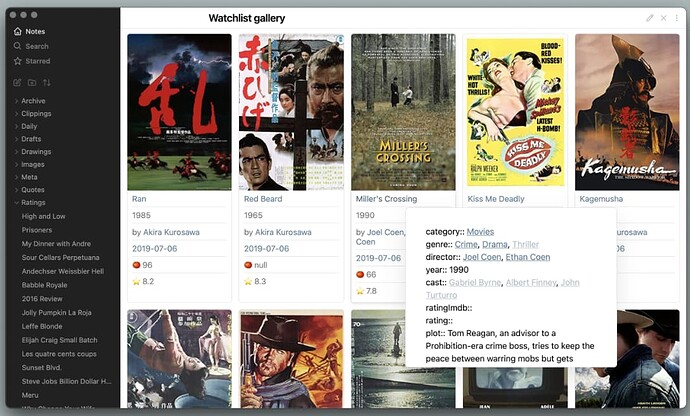
Task: Add a new folder with the folder icon
Action: (x=32, y=82)
